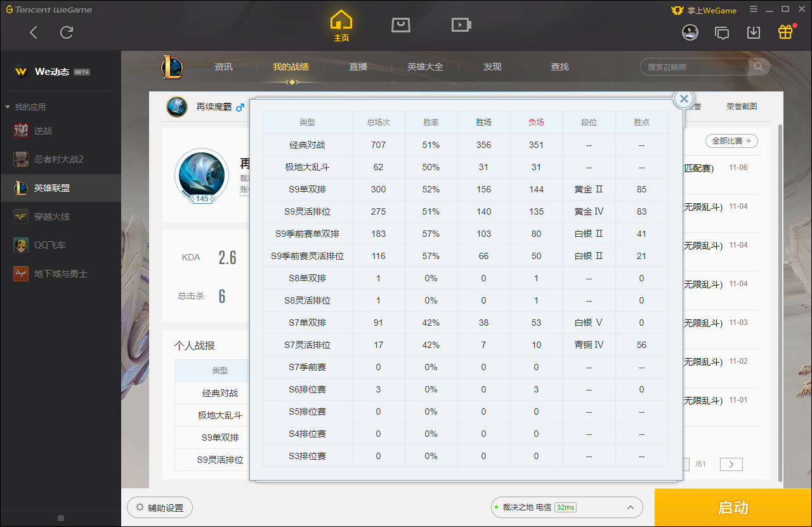Viewport: 812px width, 527px height.
Task: Click the S7单双排 row label in popup
Action: pyautogui.click(x=307, y=323)
